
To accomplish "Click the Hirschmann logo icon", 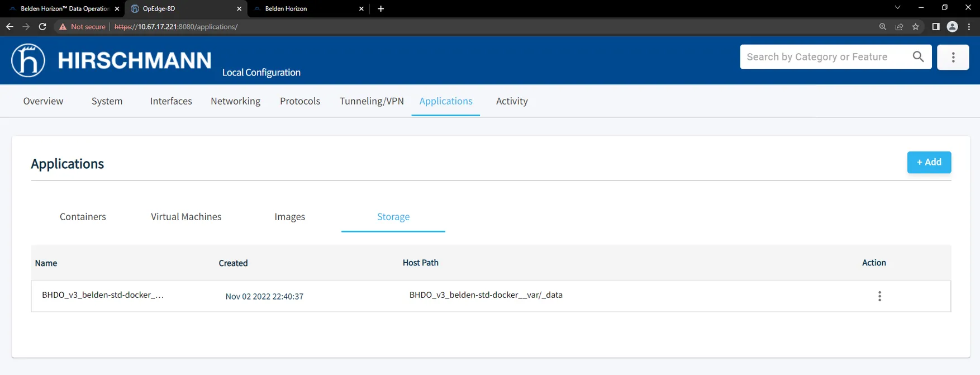I will pyautogui.click(x=28, y=60).
